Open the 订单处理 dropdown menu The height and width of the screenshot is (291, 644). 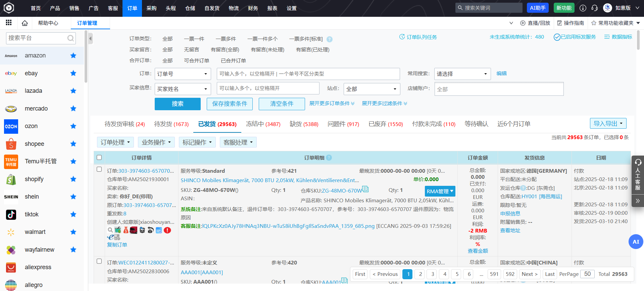(115, 142)
